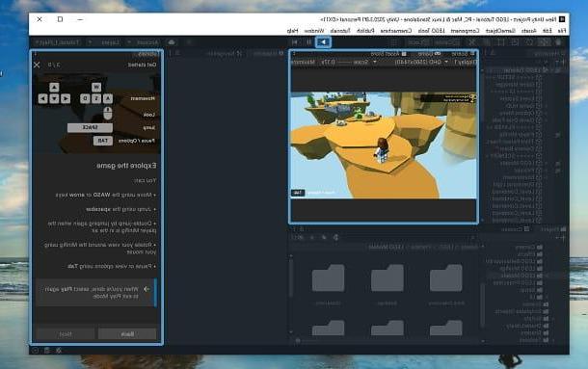Click the Tab key hint in game view

298,193
